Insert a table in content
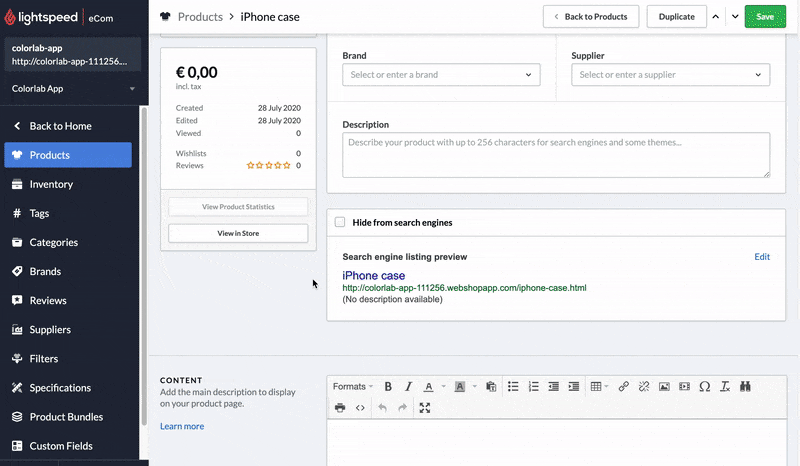Screen dimensions: 800x466 [x=595, y=386]
